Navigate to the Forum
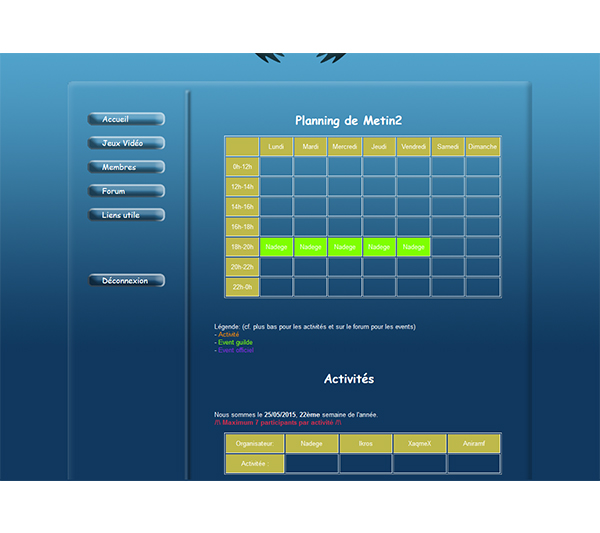 [x=126, y=191]
